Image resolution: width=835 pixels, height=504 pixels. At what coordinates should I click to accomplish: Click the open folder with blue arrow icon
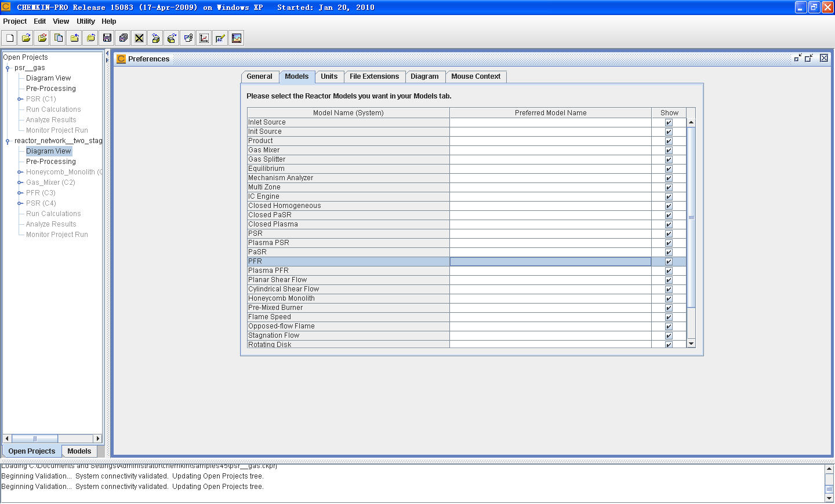(26, 38)
